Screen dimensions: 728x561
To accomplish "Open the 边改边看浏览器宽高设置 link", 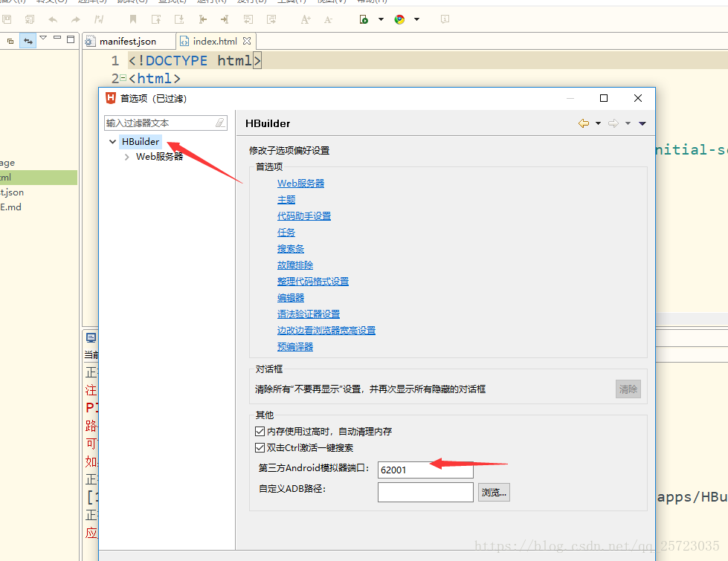I will 326,331.
